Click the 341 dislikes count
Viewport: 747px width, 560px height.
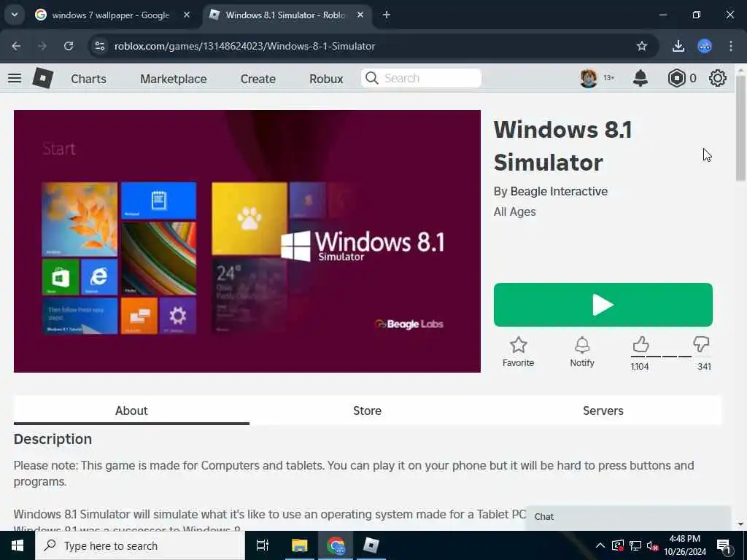point(704,367)
